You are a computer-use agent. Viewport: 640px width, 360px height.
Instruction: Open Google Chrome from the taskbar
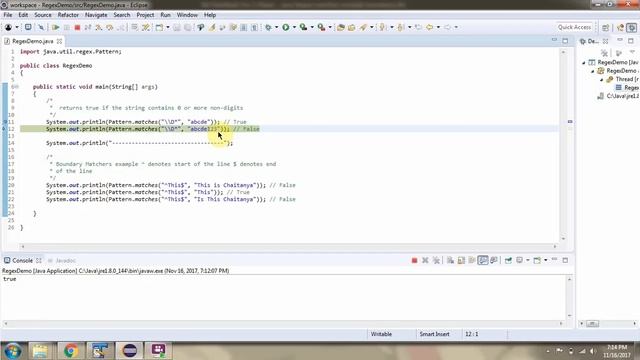click(x=71, y=351)
